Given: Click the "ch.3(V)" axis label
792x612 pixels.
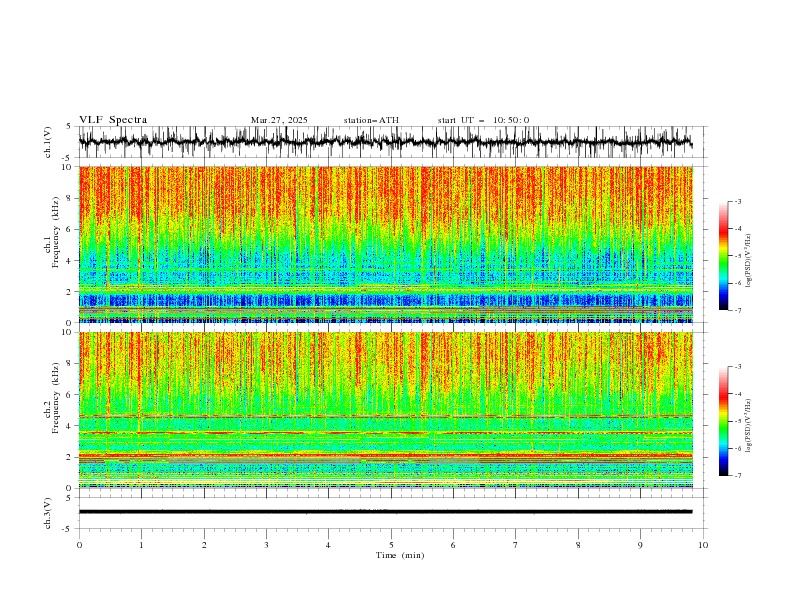Looking at the screenshot, I should [48, 513].
